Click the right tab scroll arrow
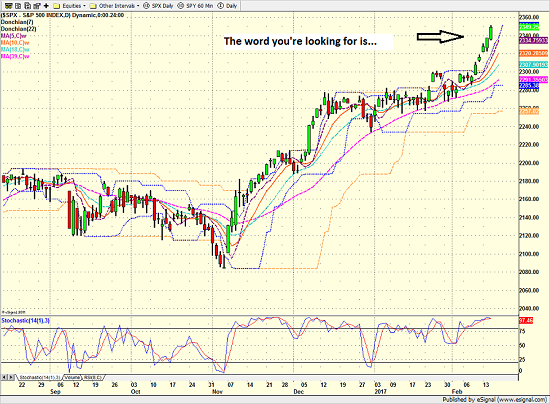 click(11, 377)
